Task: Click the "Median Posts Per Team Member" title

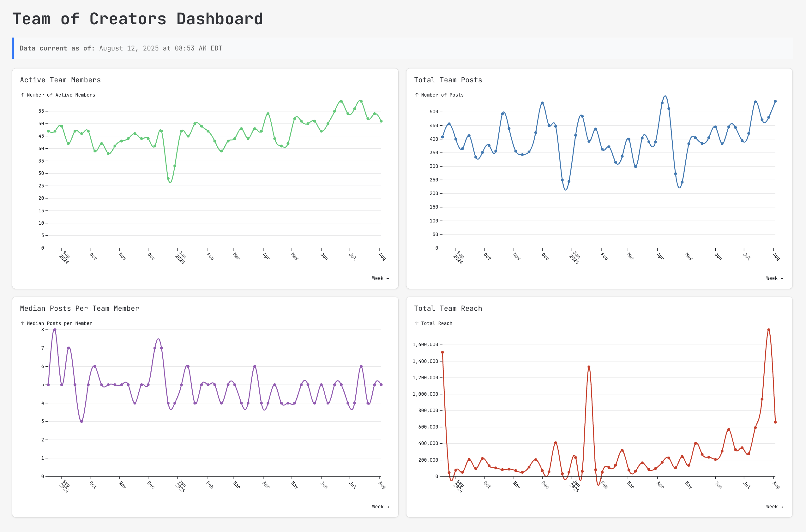Action: [x=80, y=308]
